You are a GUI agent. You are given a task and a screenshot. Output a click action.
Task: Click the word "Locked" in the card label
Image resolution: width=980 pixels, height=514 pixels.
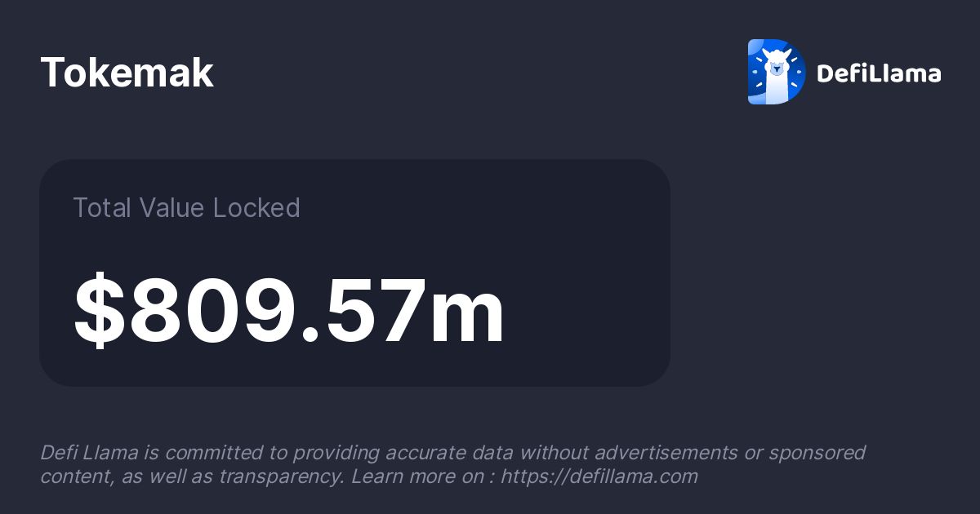pyautogui.click(x=256, y=208)
